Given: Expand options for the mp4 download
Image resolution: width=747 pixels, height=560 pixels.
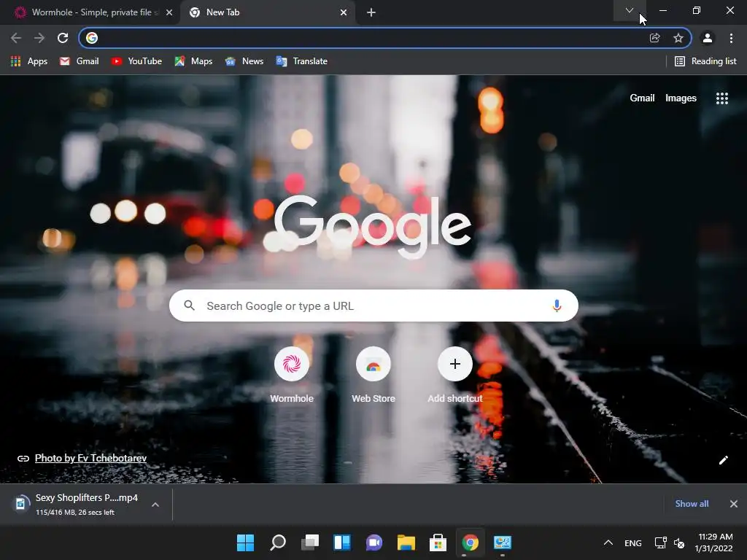Looking at the screenshot, I should [155, 505].
